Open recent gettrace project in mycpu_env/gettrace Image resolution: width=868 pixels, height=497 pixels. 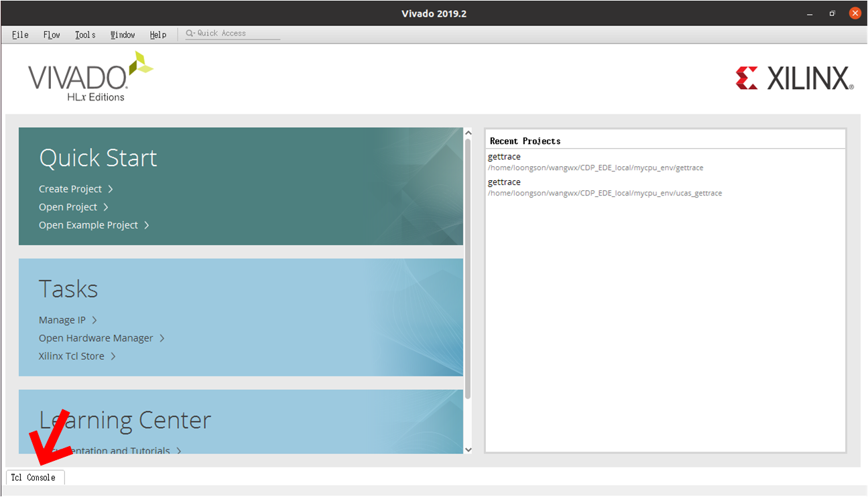pyautogui.click(x=504, y=157)
